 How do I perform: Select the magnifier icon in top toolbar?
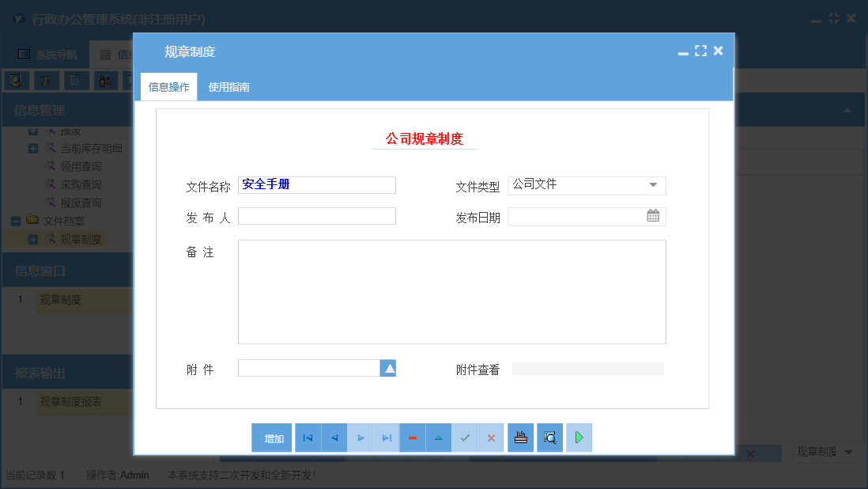[16, 80]
